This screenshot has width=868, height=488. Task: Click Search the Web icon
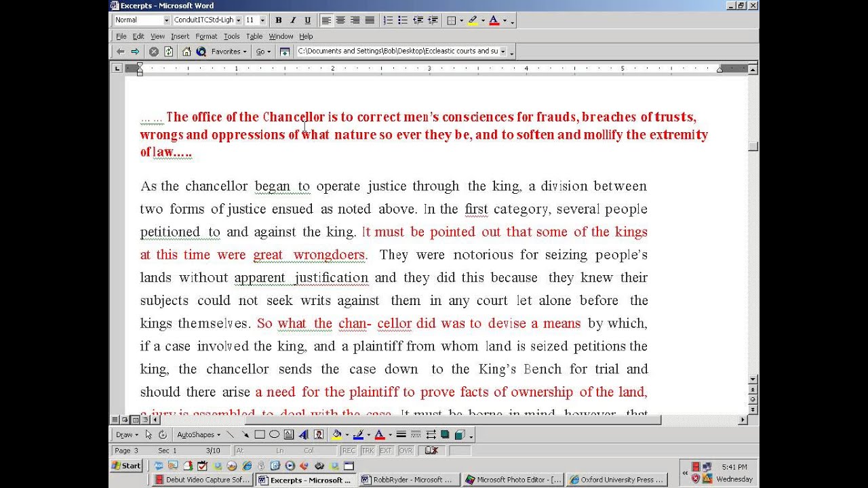(201, 52)
